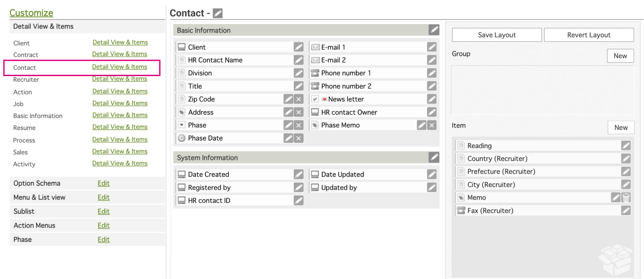Click the Phase dropdown field icon
This screenshot has height=279, width=644.
(182, 125)
